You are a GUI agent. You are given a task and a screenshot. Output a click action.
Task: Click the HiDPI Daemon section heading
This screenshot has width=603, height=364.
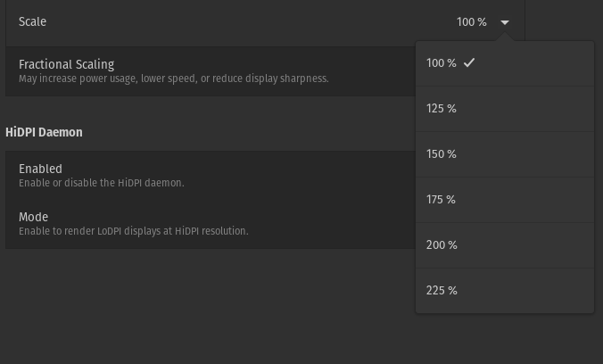44,132
